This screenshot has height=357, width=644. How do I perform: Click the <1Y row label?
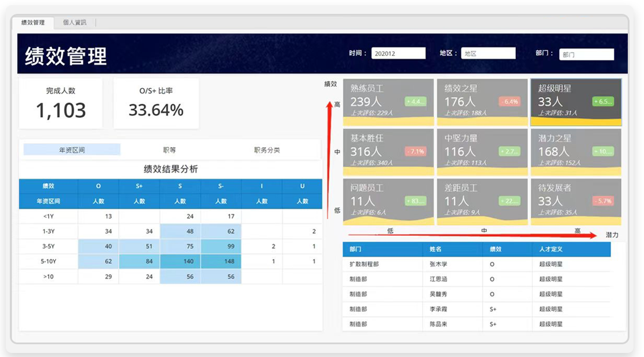pos(49,216)
